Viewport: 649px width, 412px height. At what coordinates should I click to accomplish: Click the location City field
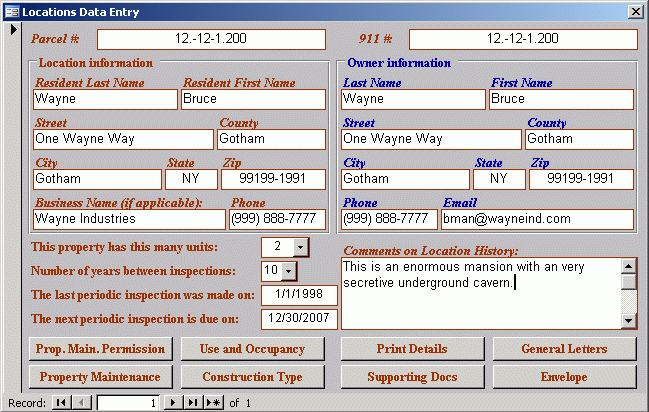click(97, 179)
